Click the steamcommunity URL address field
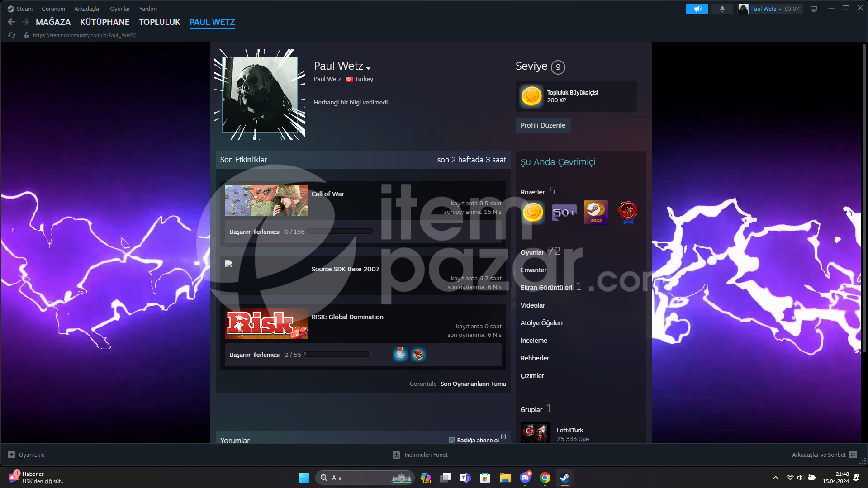Image resolution: width=868 pixels, height=488 pixels. (84, 35)
